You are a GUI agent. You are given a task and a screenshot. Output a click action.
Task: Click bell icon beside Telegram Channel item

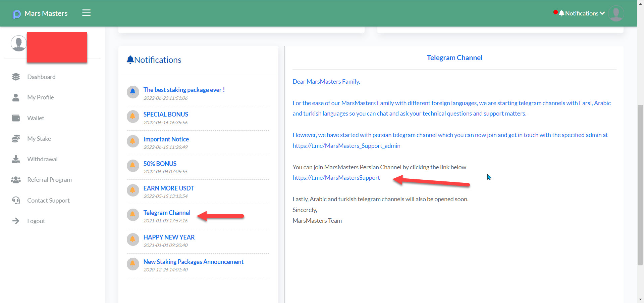(133, 214)
